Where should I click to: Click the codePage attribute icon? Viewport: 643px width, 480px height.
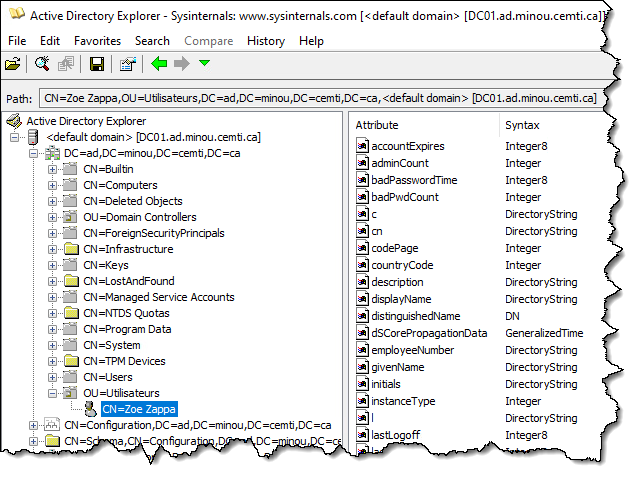pos(363,248)
